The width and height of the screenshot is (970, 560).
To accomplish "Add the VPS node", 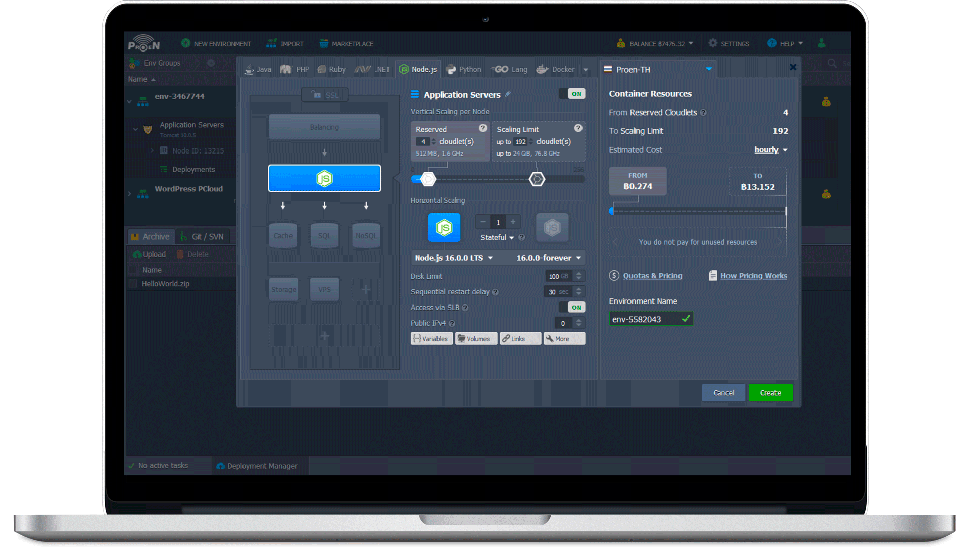I will tap(324, 289).
